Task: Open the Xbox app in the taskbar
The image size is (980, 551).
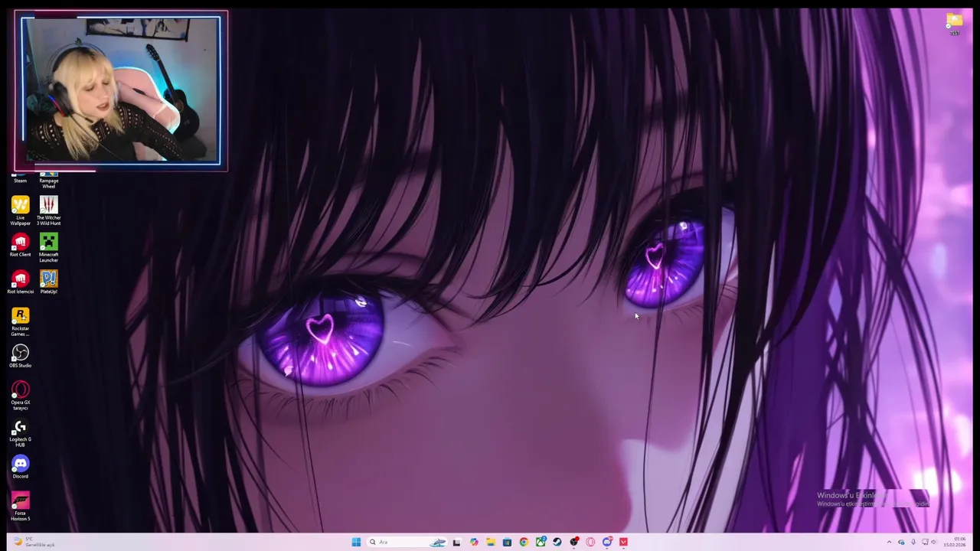Action: point(541,542)
